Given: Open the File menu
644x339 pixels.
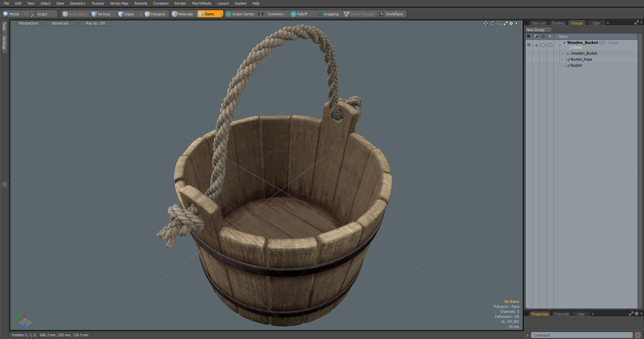Looking at the screenshot, I should 6,3.
